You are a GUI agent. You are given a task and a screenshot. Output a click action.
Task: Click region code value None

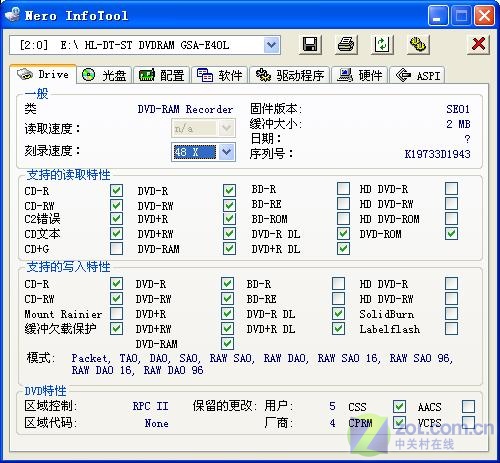click(156, 423)
